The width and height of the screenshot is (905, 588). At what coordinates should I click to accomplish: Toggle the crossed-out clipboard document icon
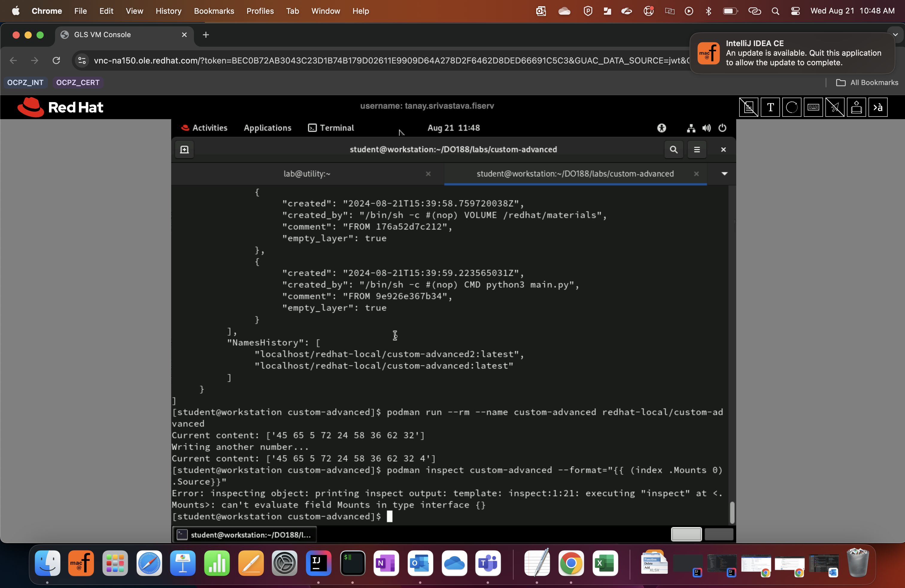pyautogui.click(x=748, y=108)
